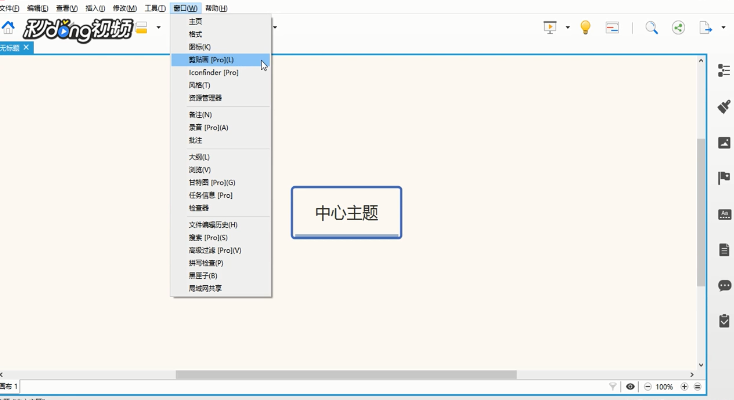This screenshot has width=734, height=400.
Task: Open the 工具(T) menu
Action: [x=155, y=8]
